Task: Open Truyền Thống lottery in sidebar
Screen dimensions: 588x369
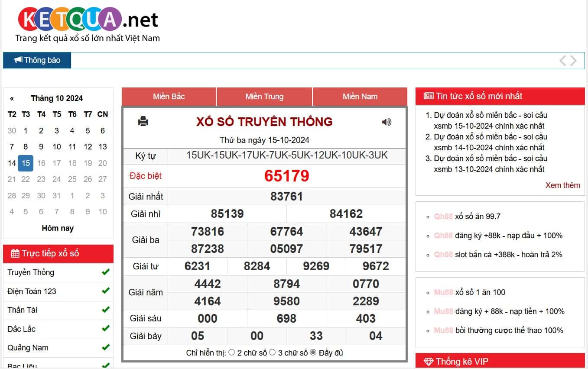Action: tap(31, 272)
